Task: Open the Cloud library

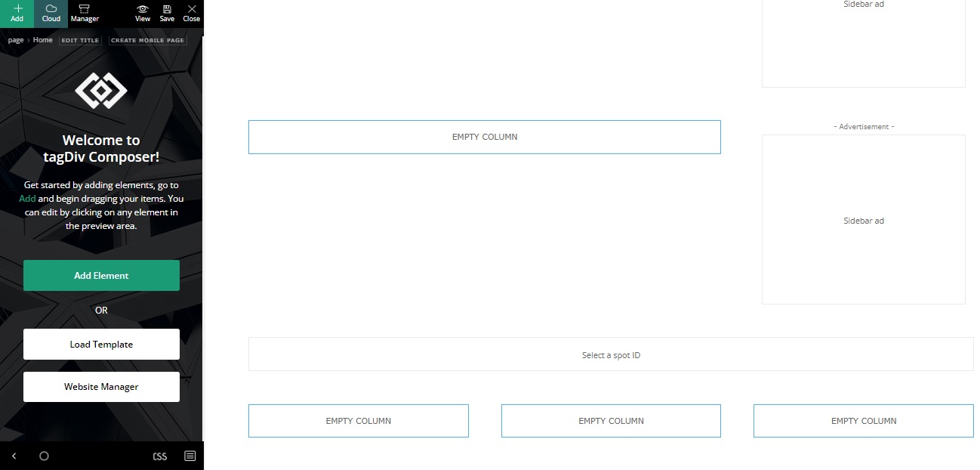Action: coord(51,14)
